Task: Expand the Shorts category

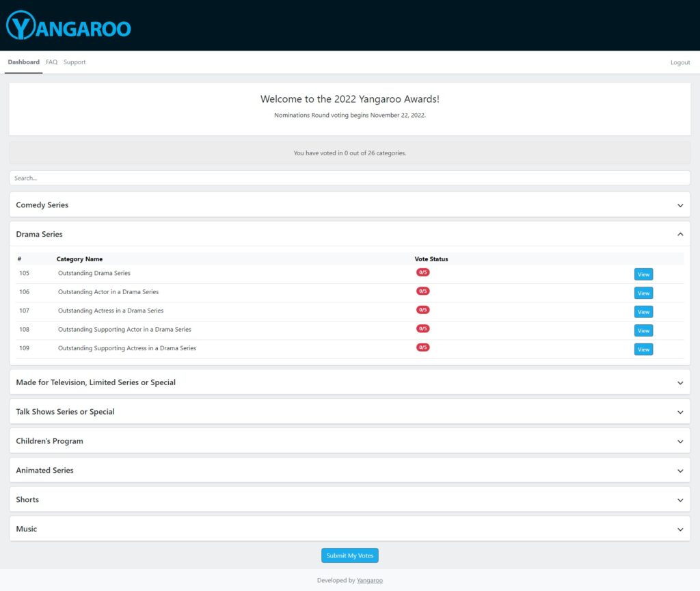Action: click(679, 500)
